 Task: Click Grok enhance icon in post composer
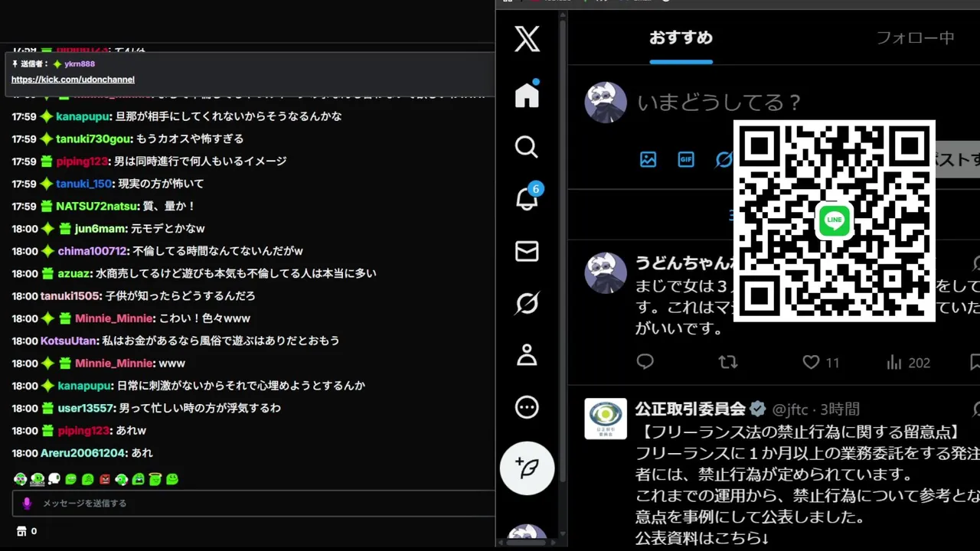pos(724,160)
